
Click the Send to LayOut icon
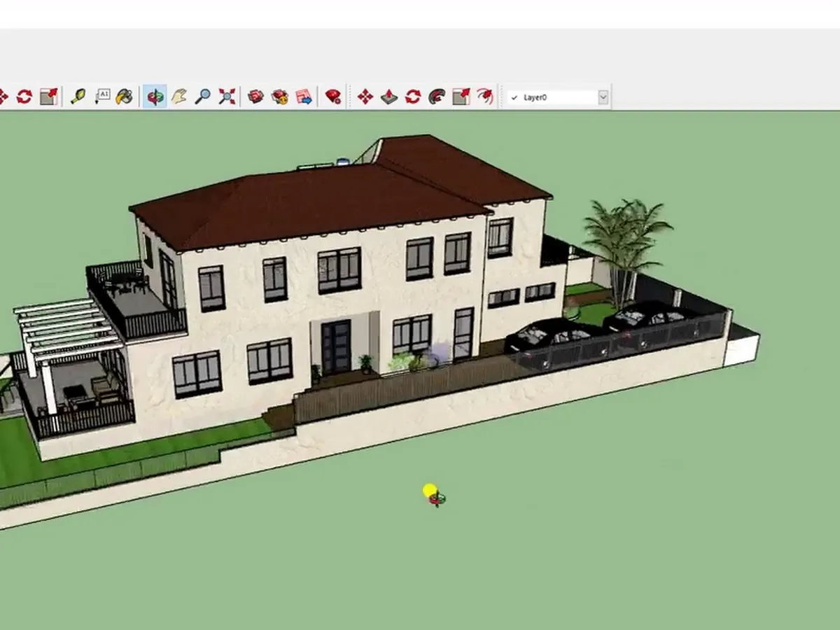304,97
